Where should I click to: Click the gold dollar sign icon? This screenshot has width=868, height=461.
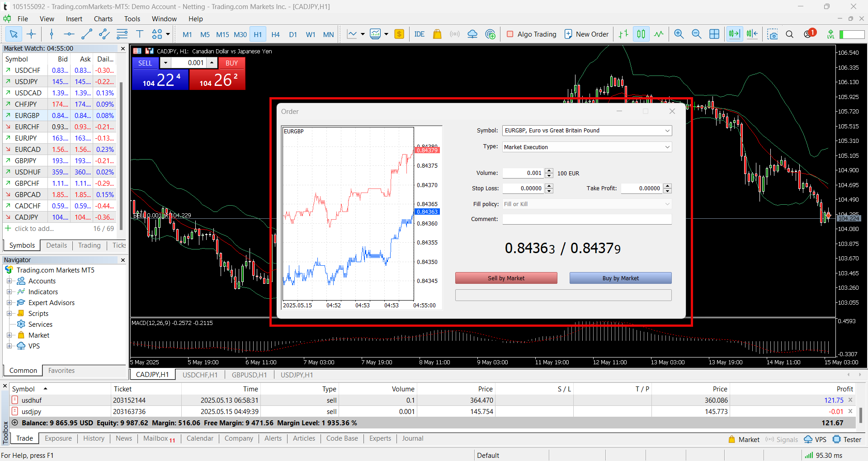(x=399, y=34)
